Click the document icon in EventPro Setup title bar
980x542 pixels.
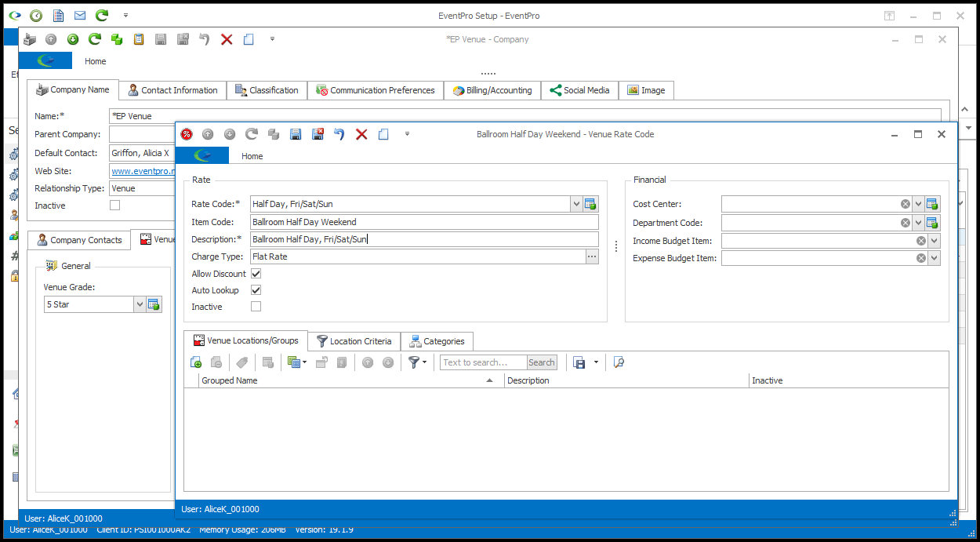point(58,16)
